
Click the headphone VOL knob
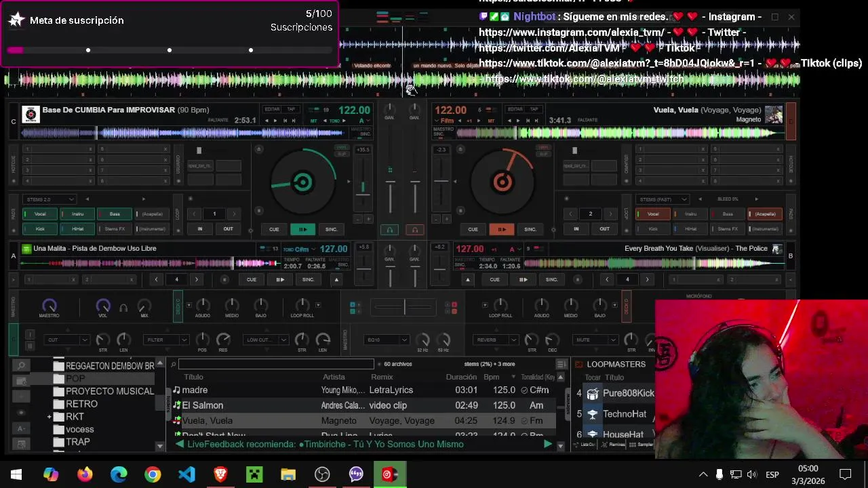pyautogui.click(x=103, y=306)
